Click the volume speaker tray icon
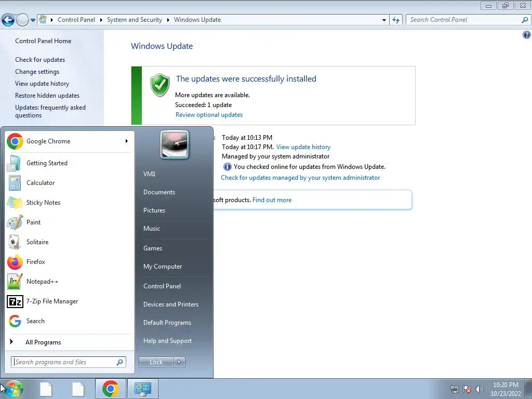This screenshot has width=532, height=399. pos(480,389)
